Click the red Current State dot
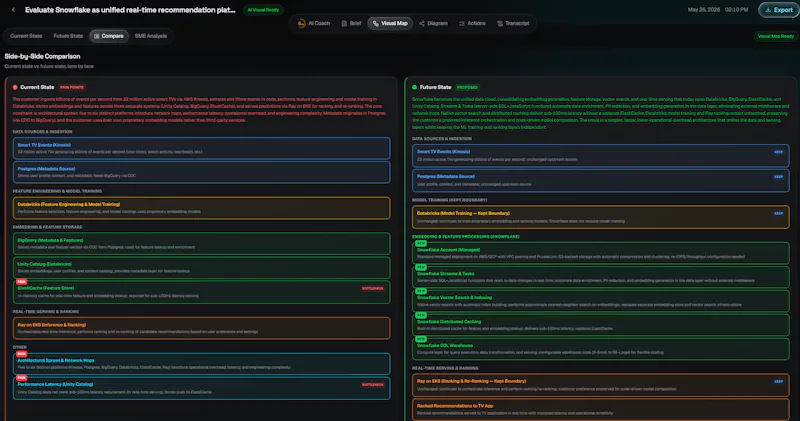Screen dimensions: 800x421 coord(15,87)
